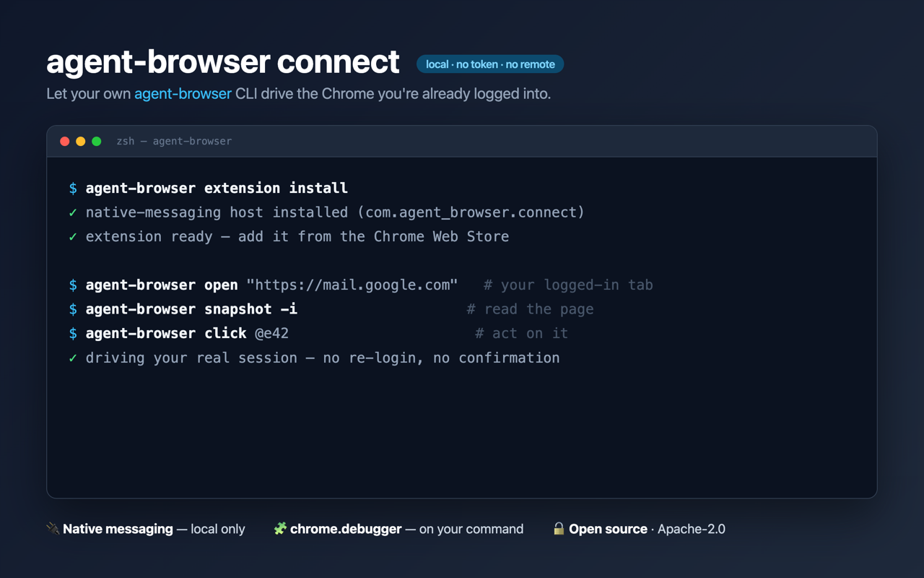Click the 'Open source' footer label

coord(608,529)
